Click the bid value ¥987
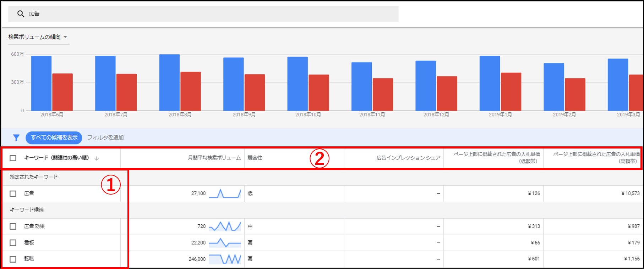 point(634,226)
